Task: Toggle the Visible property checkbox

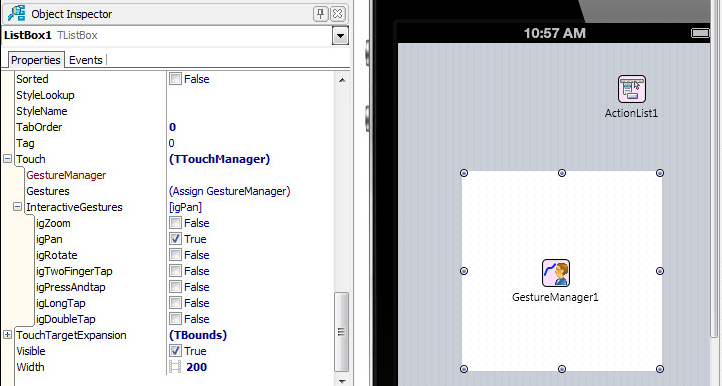Action: 175,351
